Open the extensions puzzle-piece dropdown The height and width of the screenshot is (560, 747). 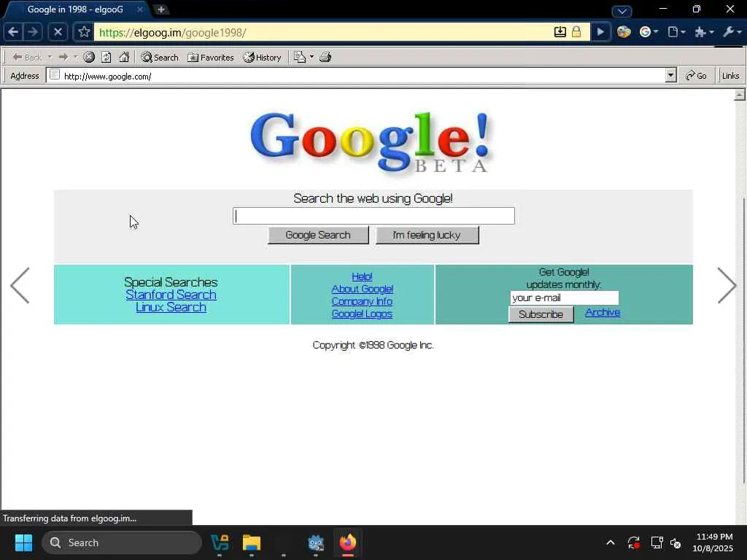704,32
